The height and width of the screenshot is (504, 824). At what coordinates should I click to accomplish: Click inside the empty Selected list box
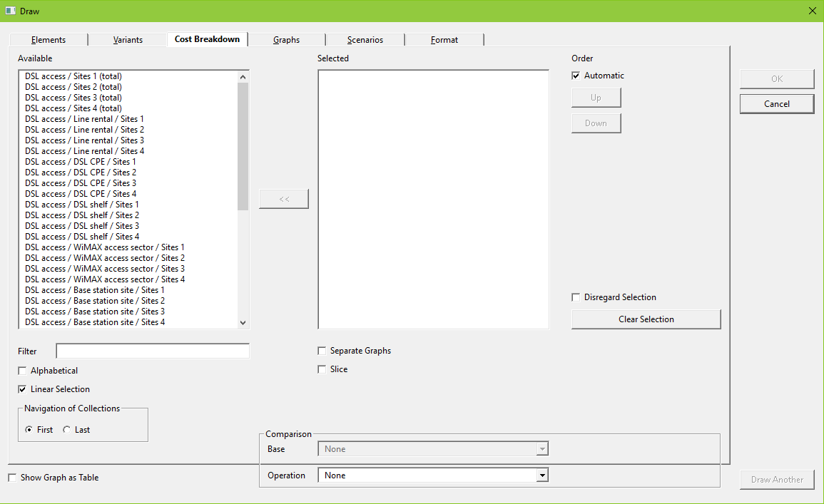click(x=433, y=200)
